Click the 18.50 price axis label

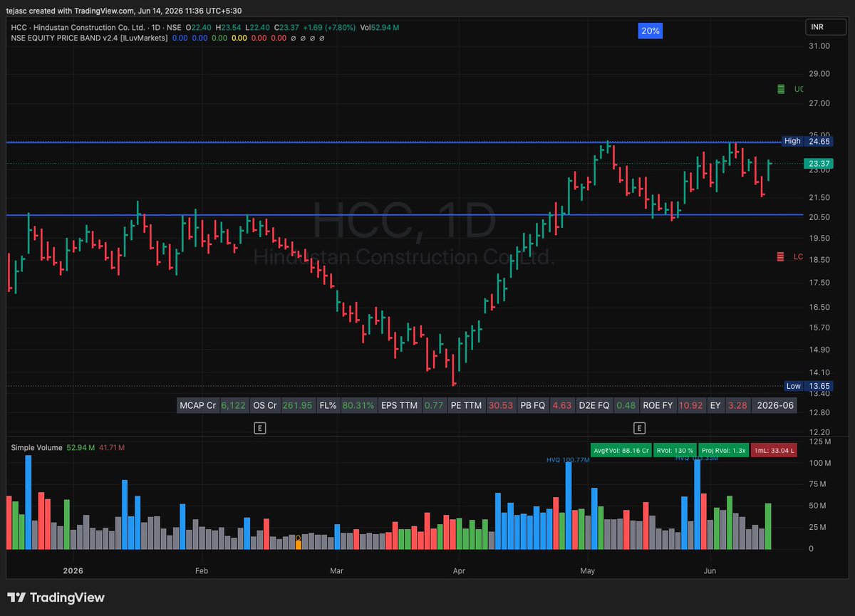(820, 261)
